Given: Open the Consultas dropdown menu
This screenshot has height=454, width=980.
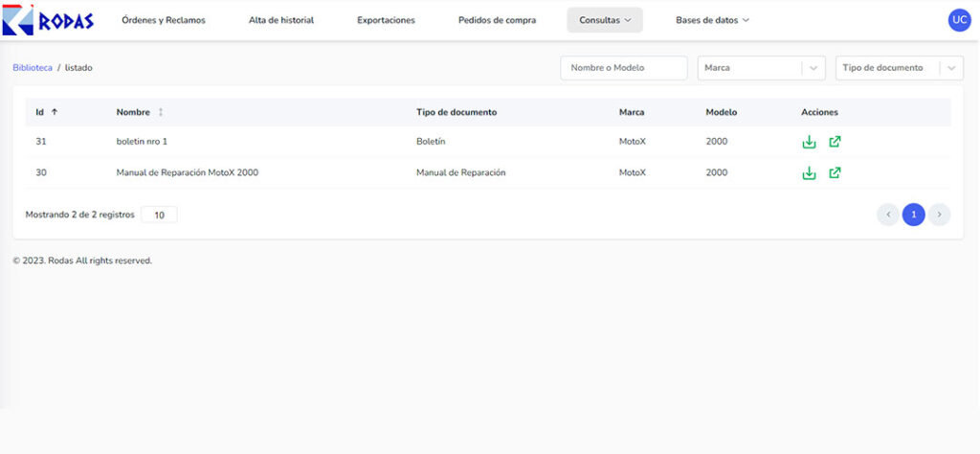Looking at the screenshot, I should pyautogui.click(x=605, y=20).
